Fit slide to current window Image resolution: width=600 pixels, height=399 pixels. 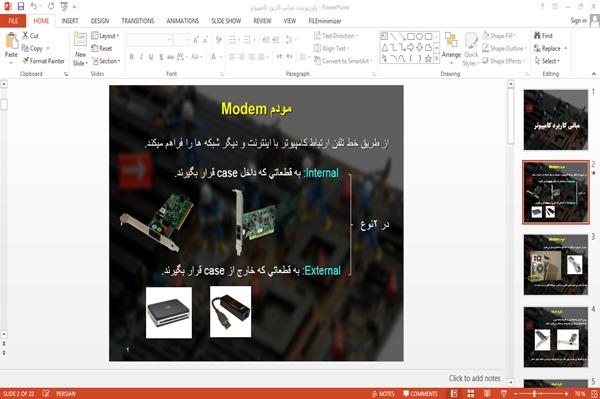pos(594,393)
